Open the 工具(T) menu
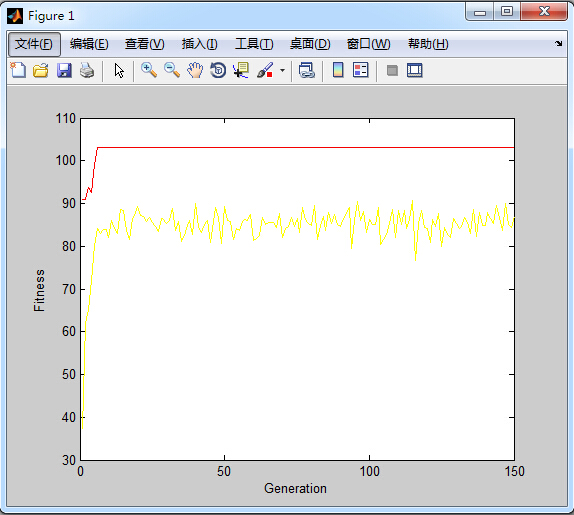Viewport: 574px width, 515px height. point(254,44)
